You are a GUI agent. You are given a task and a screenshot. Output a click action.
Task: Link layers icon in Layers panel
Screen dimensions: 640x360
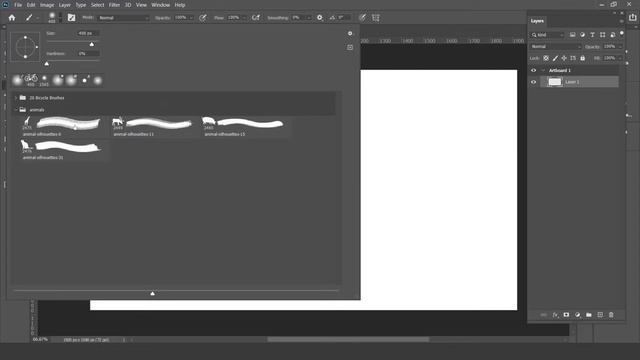pos(543,315)
